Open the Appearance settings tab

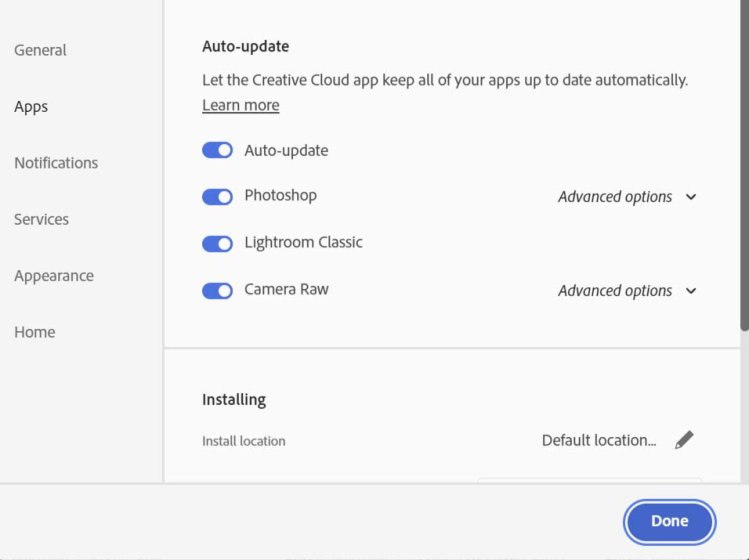pos(54,276)
